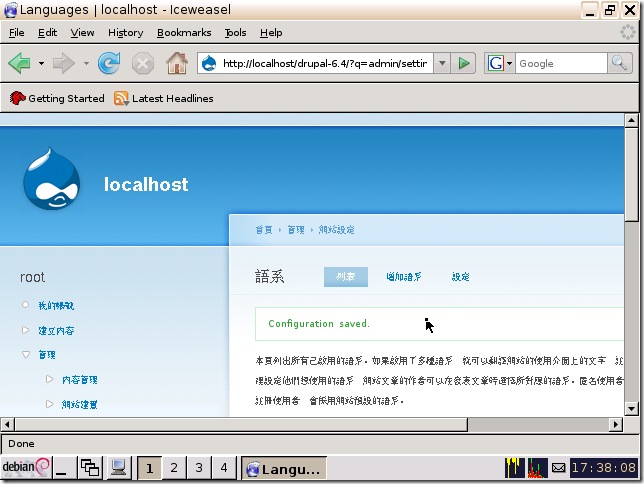Open the 我的帳號 sidebar link

(x=56, y=305)
